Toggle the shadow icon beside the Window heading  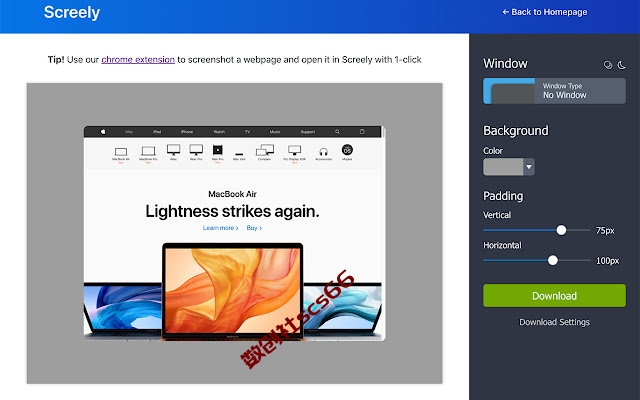tap(608, 65)
